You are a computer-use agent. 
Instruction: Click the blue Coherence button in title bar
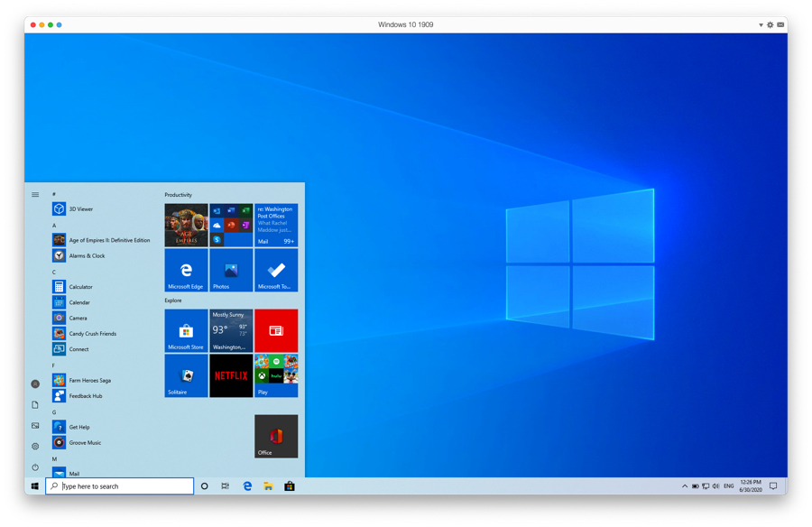[x=59, y=25]
